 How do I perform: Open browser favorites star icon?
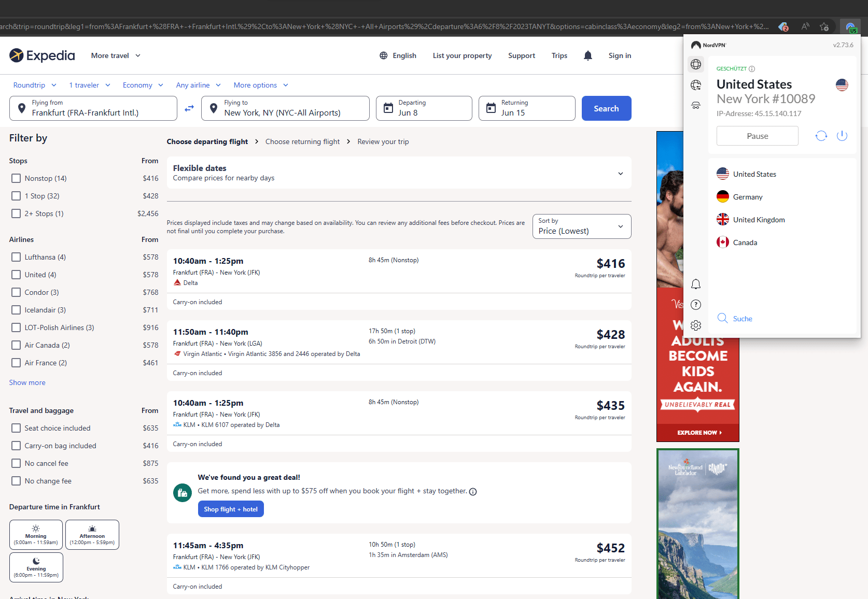[x=824, y=26]
